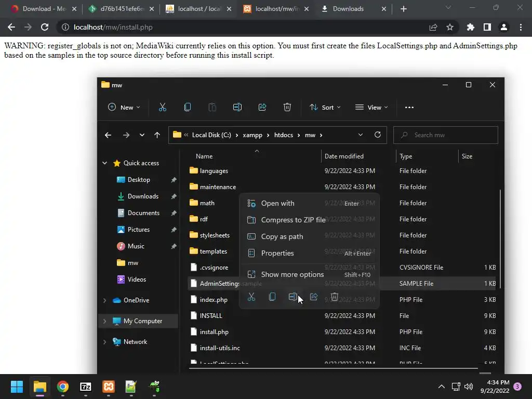Viewport: 532px width, 399px height.
Task: Click htdocs in the breadcrumb path
Action: click(284, 135)
